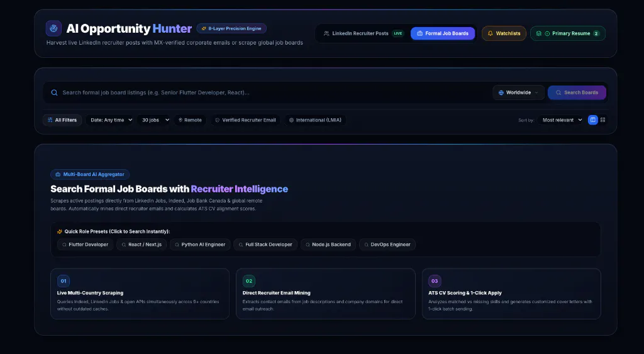Viewport: 644px width, 354px height.
Task: Open the Formal Job Boards tab
Action: click(443, 33)
